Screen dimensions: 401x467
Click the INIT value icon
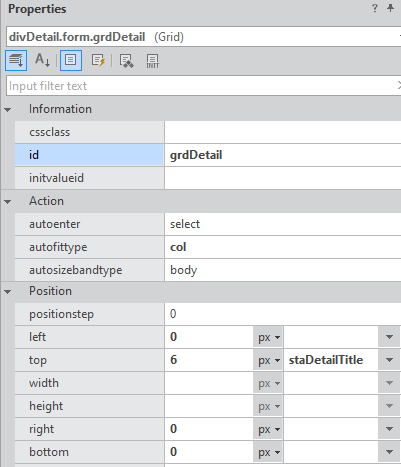(x=153, y=61)
